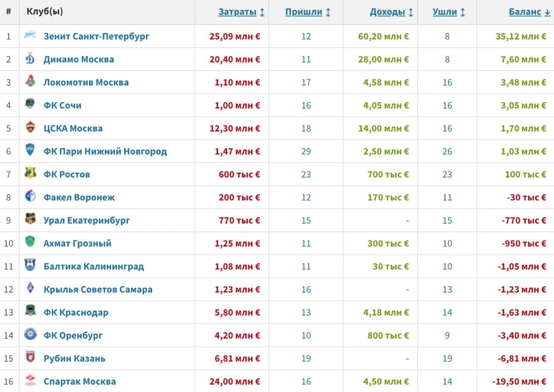554x392 pixels.
Task: Sort table by Пришли column
Action: (x=308, y=12)
